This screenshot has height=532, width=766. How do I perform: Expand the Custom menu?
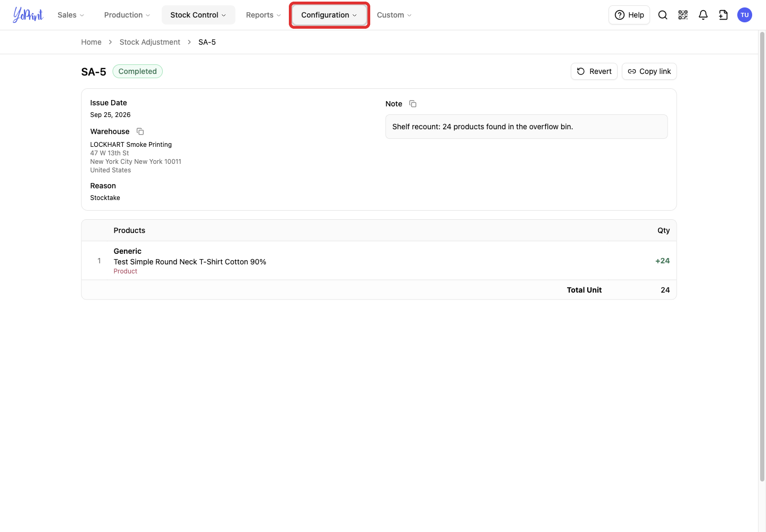coord(394,15)
